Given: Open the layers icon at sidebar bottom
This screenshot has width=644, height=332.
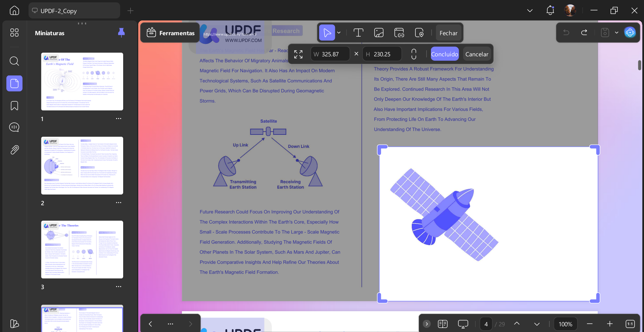Looking at the screenshot, I should coord(14,324).
